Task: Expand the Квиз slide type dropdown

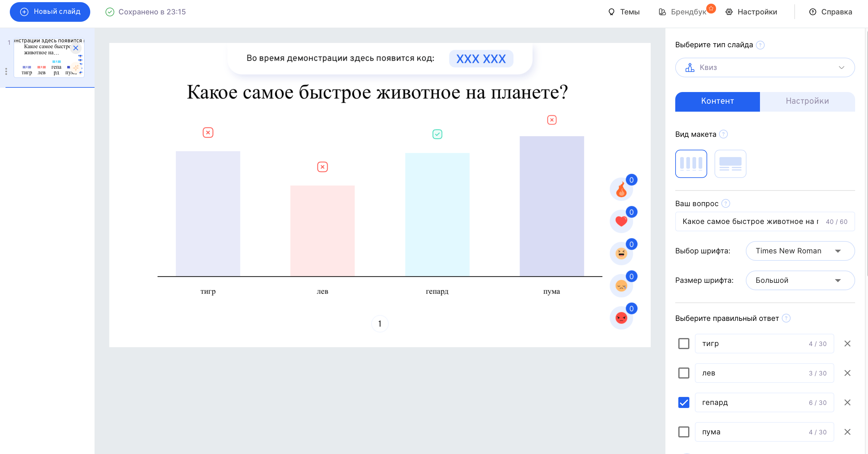Action: coord(765,67)
